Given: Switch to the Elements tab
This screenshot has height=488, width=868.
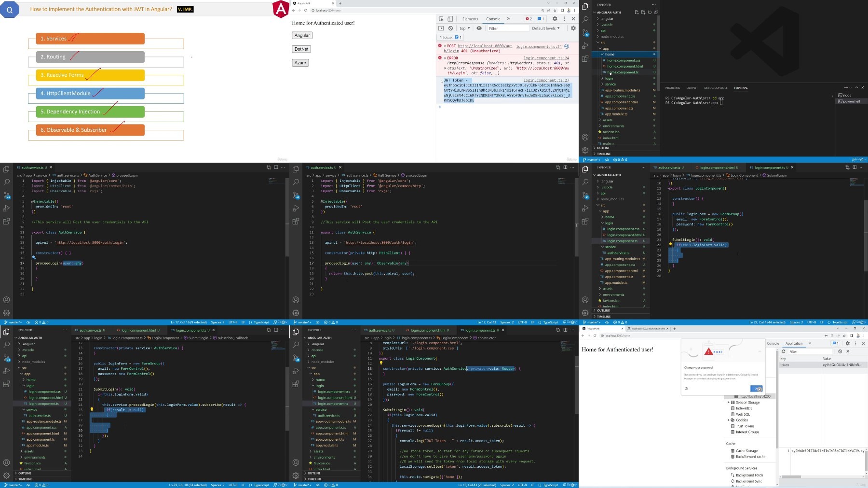Looking at the screenshot, I should click(470, 19).
